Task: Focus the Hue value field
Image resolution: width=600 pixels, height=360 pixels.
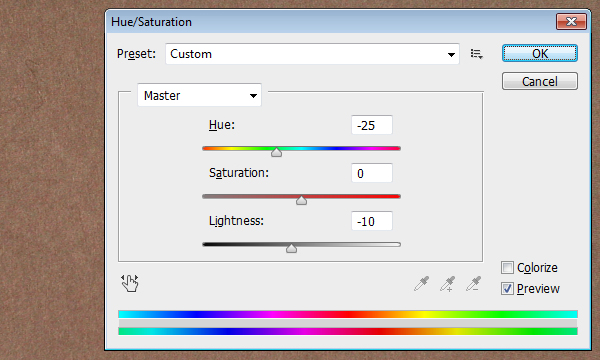Action: pos(372,125)
